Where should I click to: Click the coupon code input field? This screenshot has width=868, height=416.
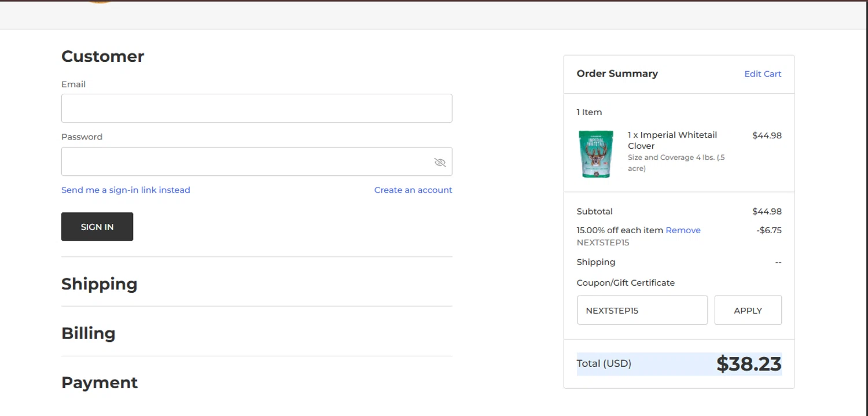[x=642, y=310]
